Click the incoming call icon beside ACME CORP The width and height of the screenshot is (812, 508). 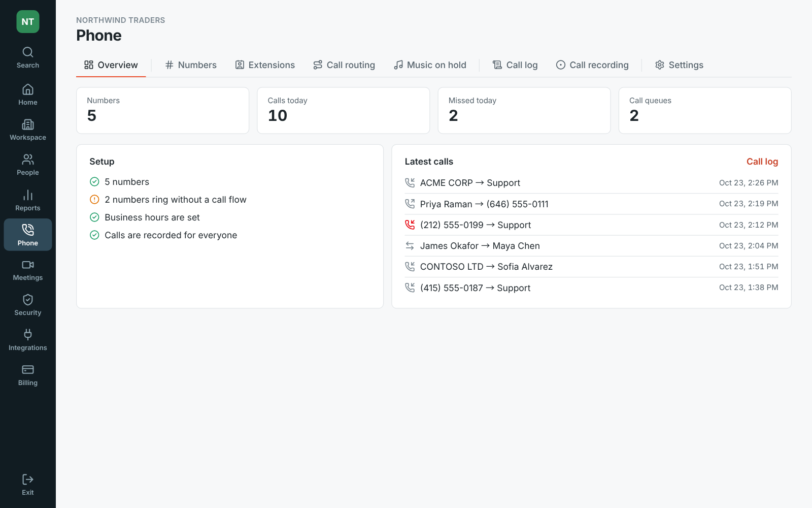pyautogui.click(x=410, y=183)
